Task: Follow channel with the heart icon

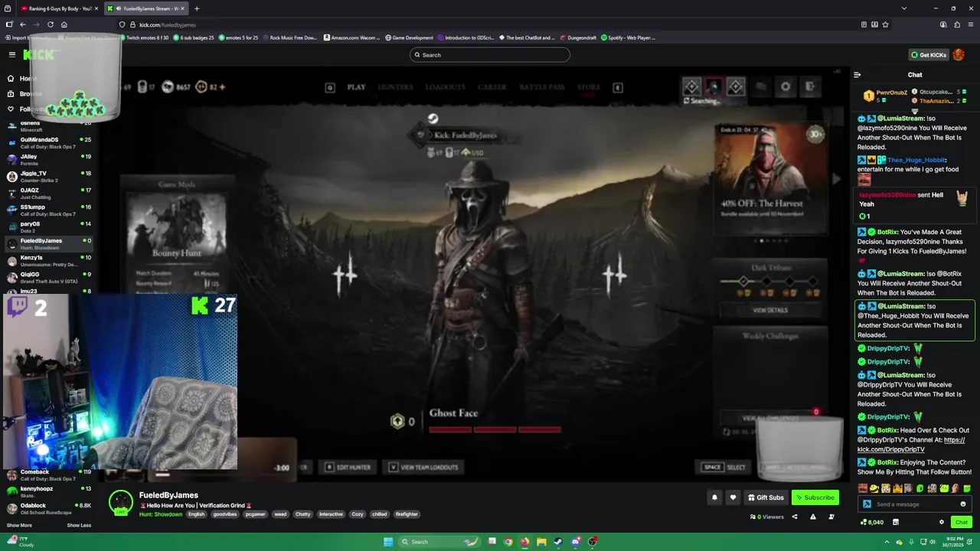Action: pos(733,497)
